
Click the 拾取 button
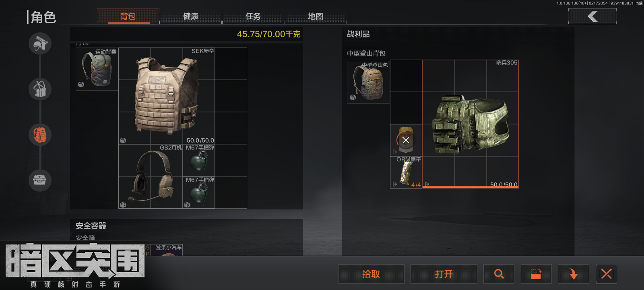click(x=371, y=274)
